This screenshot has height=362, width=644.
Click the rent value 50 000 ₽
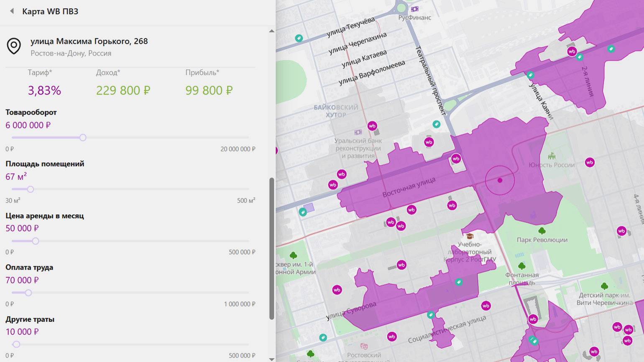[x=22, y=228]
